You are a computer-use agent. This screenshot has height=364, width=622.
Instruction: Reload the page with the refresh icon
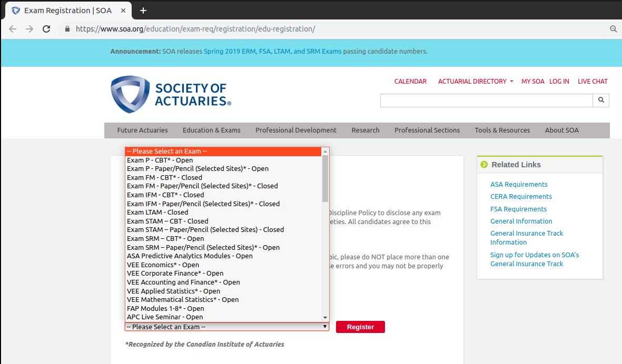(46, 29)
